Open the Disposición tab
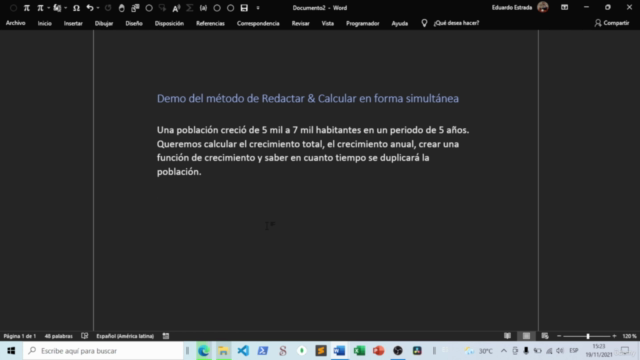The width and height of the screenshot is (640, 360). tap(169, 23)
